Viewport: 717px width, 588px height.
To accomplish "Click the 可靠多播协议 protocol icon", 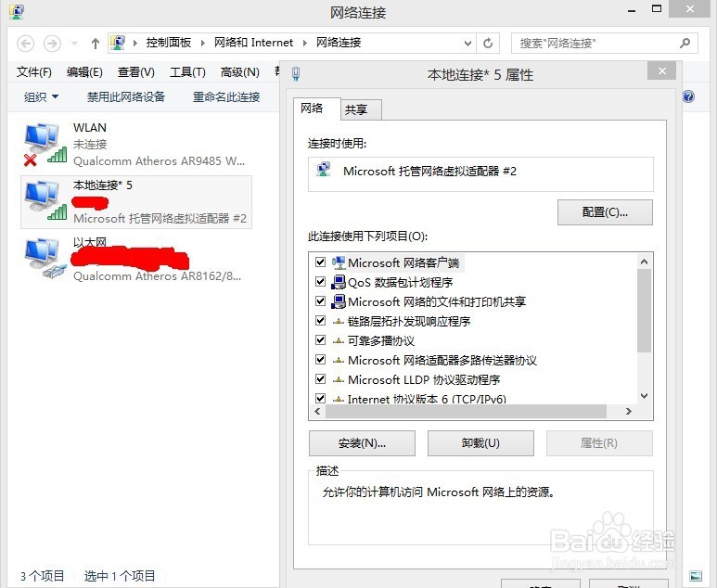I will (x=338, y=340).
